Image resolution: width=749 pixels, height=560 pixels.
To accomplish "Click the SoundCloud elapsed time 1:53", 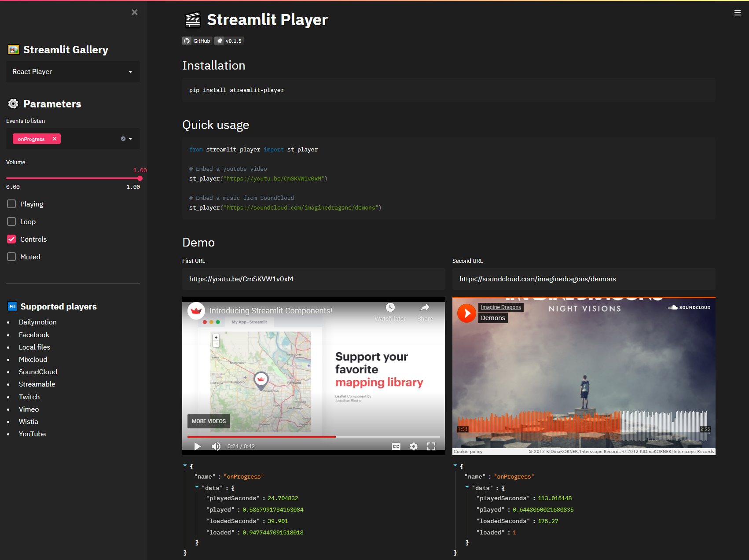I will (x=463, y=429).
